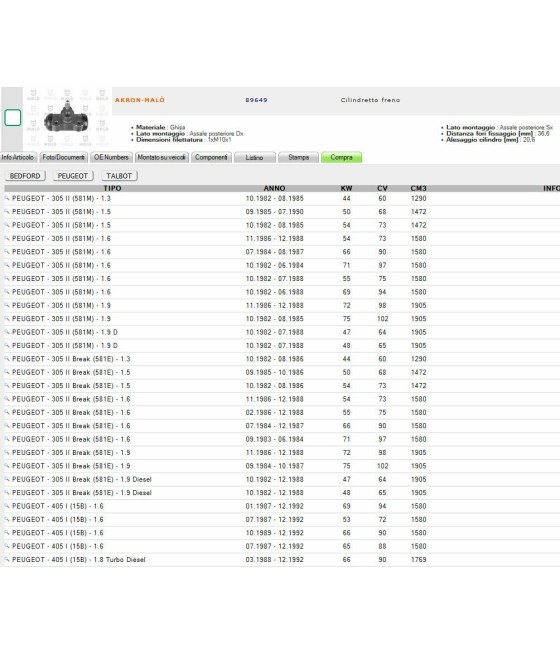The width and height of the screenshot is (560, 655).
Task: Click magnifier icon for 305 II Break 1.9 72 KW row
Action: 7,452
